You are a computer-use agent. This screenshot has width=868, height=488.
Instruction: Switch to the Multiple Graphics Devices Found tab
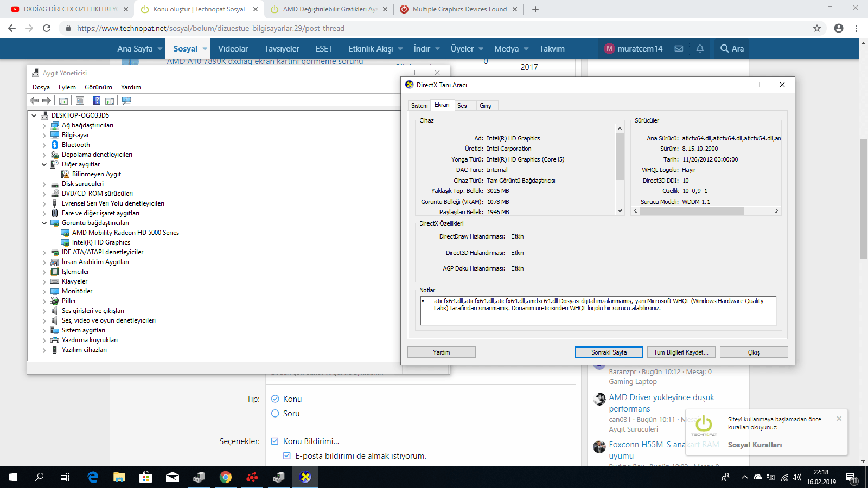tap(459, 9)
